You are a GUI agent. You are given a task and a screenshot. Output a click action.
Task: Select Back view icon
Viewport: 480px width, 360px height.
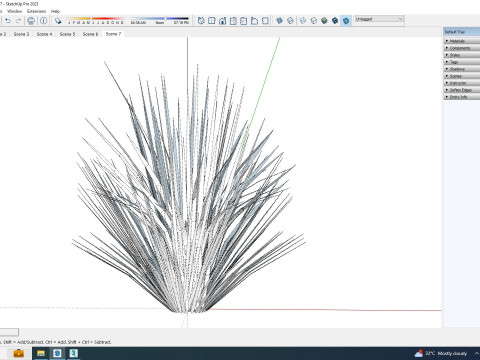coord(244,21)
